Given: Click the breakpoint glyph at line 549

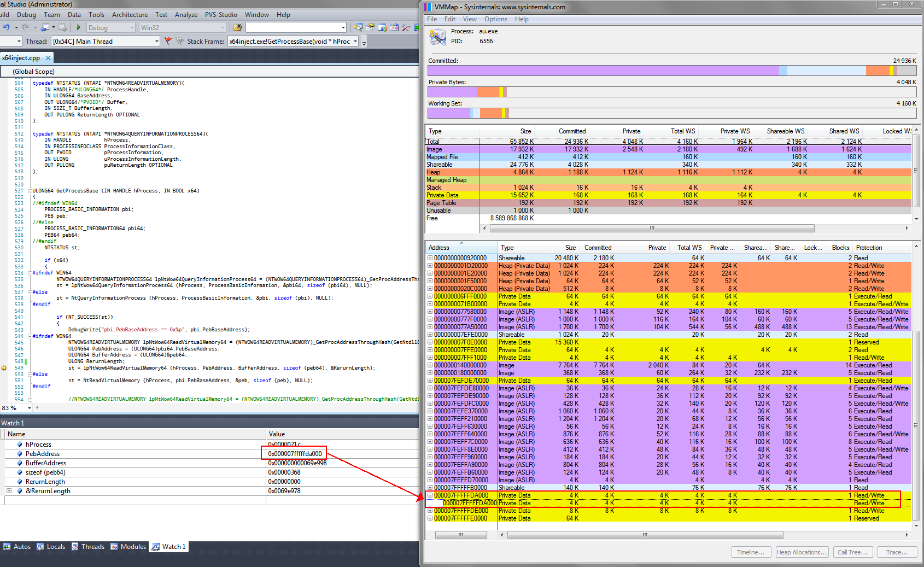Looking at the screenshot, I should coord(4,368).
